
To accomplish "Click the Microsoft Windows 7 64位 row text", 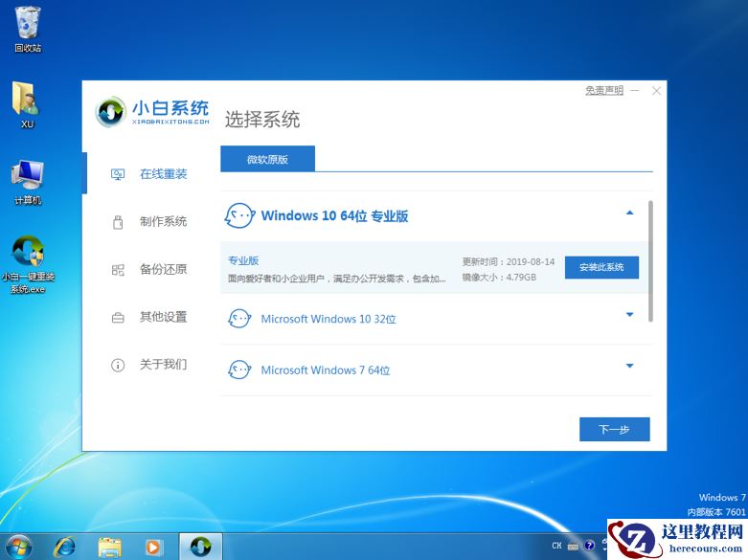I will (326, 370).
